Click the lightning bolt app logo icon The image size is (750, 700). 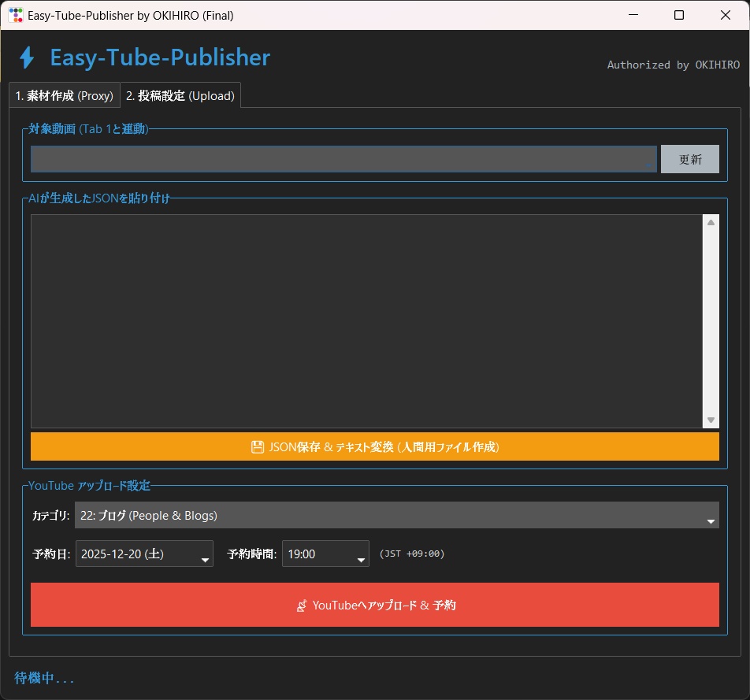pyautogui.click(x=26, y=57)
